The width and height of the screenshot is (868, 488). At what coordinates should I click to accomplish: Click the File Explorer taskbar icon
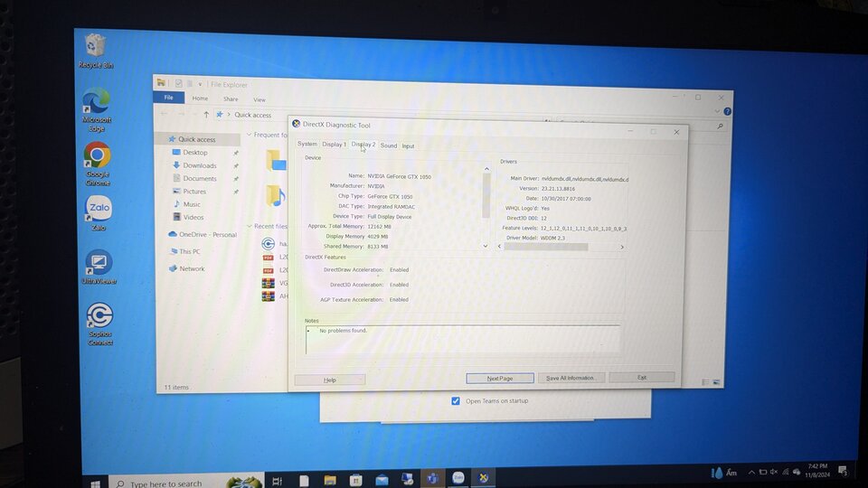(330, 480)
